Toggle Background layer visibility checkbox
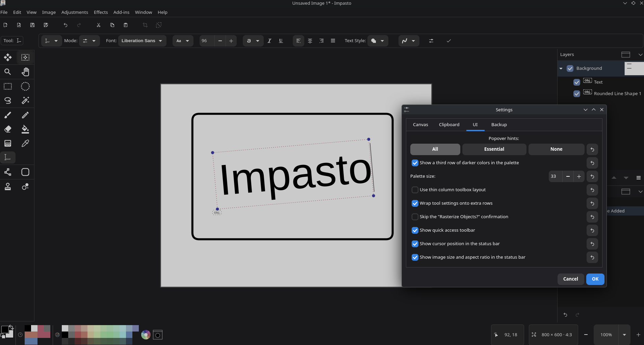This screenshot has width=644, height=345. 570,68
